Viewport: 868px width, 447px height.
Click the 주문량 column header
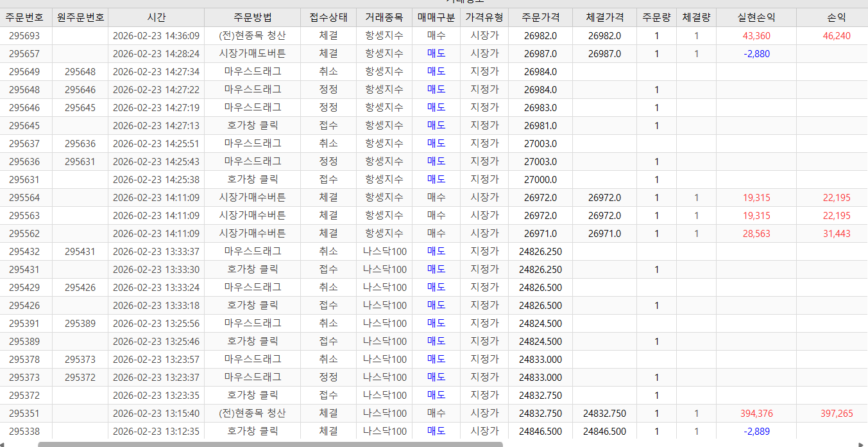coord(656,17)
